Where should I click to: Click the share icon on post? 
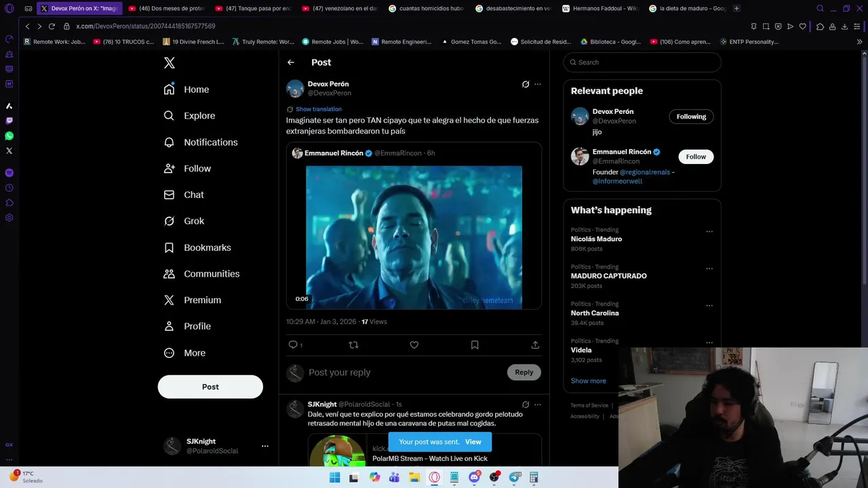pyautogui.click(x=535, y=345)
